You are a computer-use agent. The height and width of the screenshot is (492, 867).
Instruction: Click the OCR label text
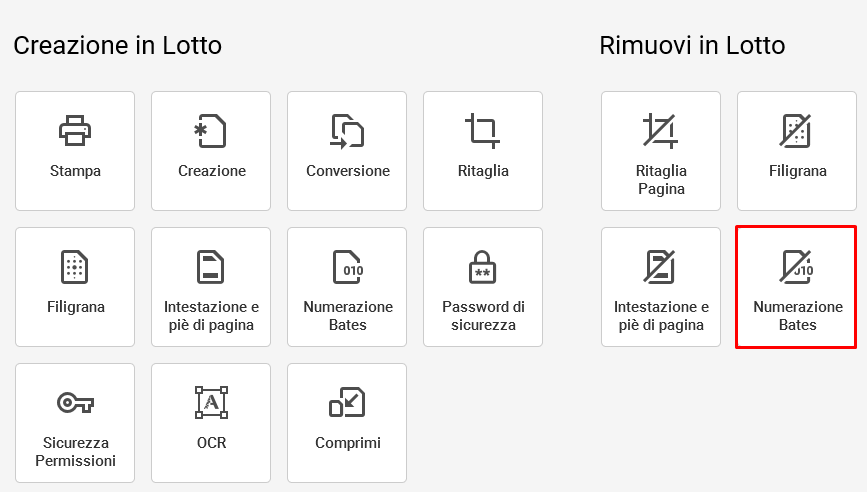(212, 443)
